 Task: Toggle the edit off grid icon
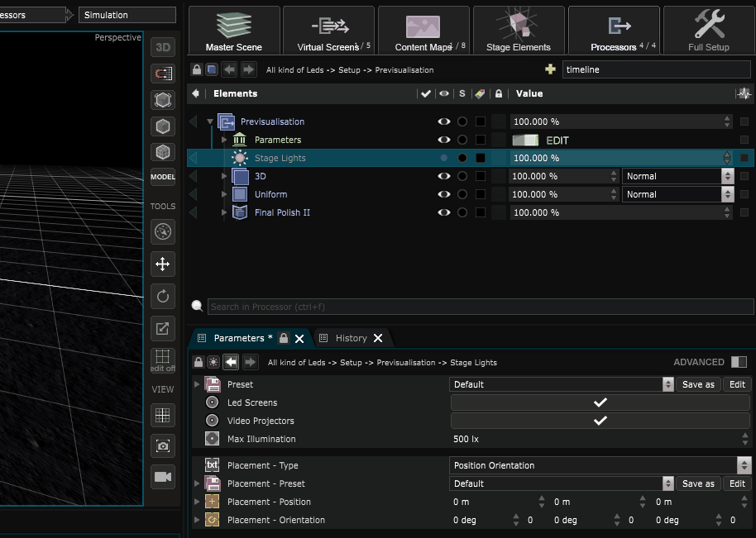coord(162,359)
